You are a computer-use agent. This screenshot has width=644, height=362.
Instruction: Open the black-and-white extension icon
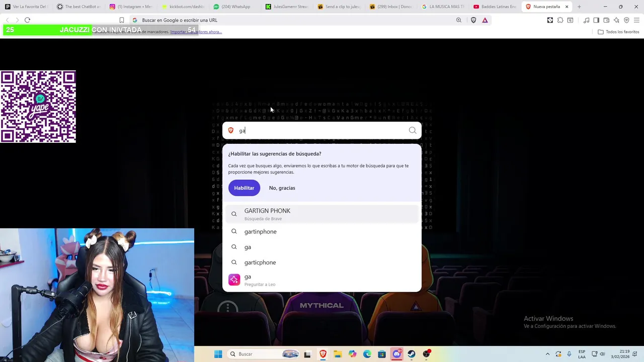550,20
